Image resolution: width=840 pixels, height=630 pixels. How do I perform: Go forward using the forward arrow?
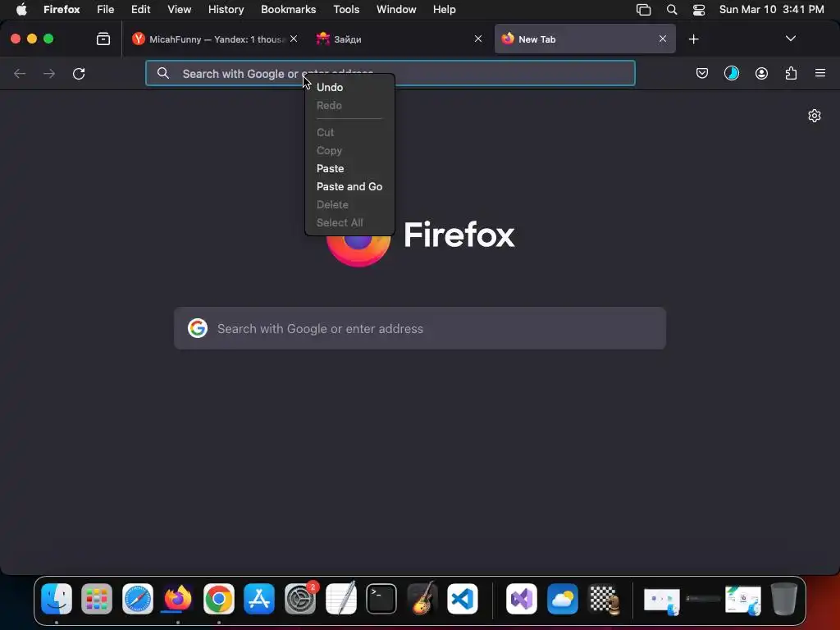[49, 73]
